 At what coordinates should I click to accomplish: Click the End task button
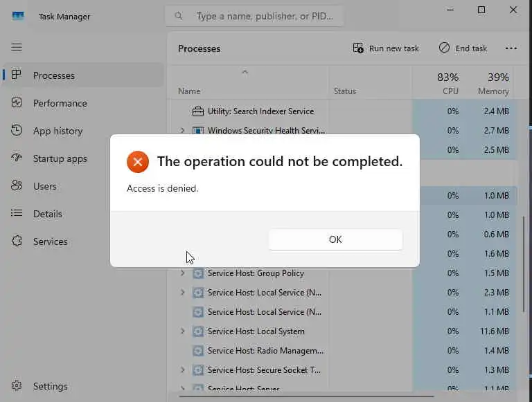click(463, 48)
